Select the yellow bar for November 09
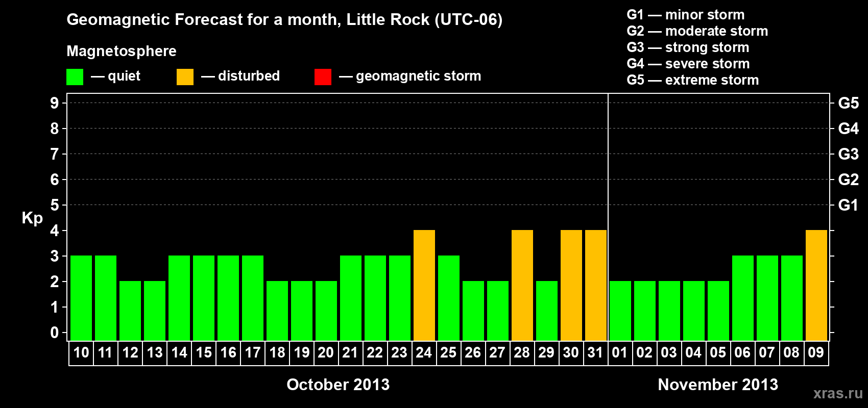The image size is (868, 408). [816, 285]
